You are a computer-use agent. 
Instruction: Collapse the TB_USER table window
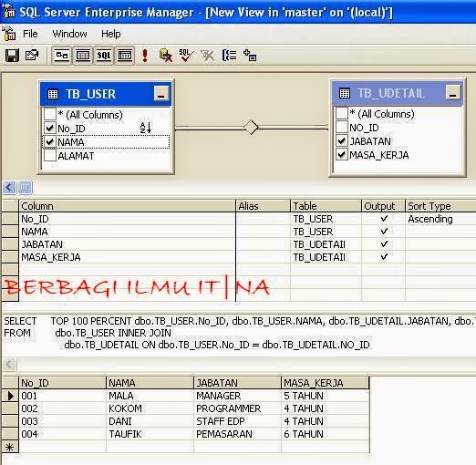(x=161, y=94)
